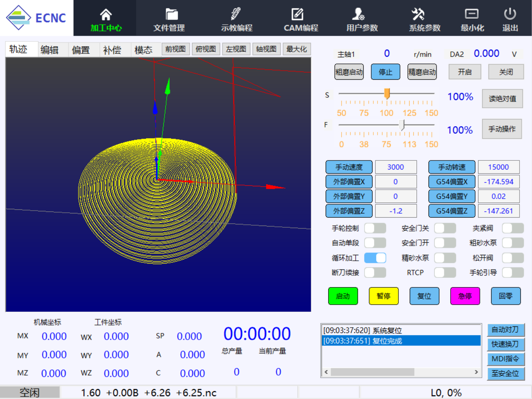Screen dimensions: 532x399
Task: Click the 示教编程 pencil icon
Action: click(236, 14)
